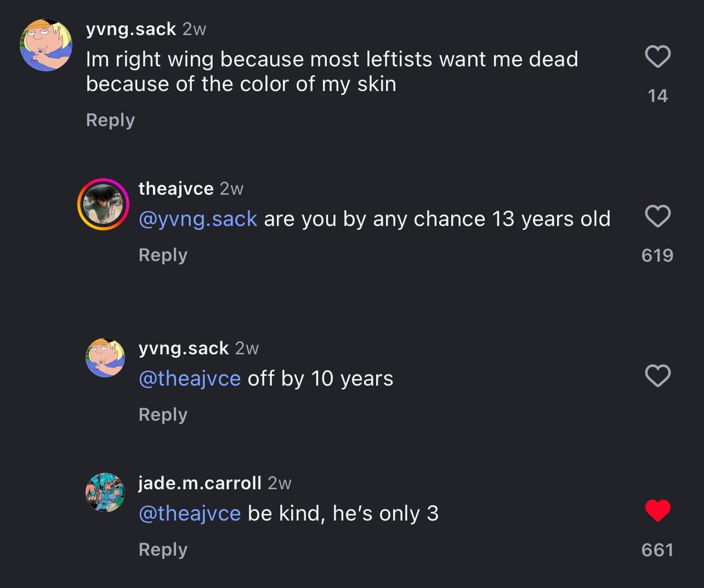Tap the @theajvce mention in "be kind" comment

point(190,513)
